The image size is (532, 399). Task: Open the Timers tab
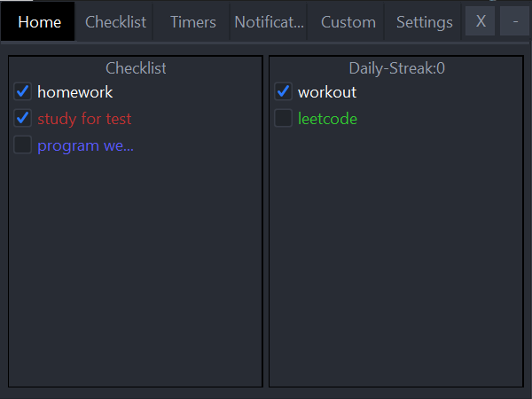click(x=192, y=22)
